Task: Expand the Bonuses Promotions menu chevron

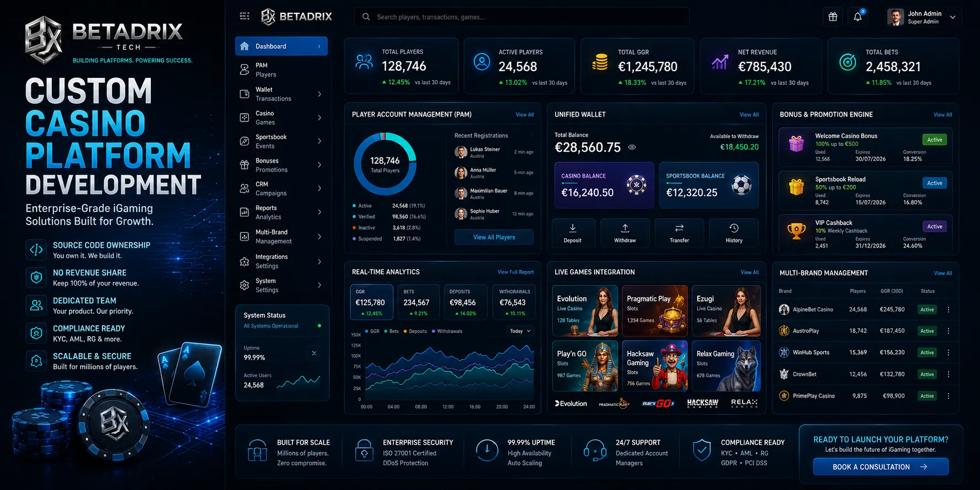Action: pos(319,165)
